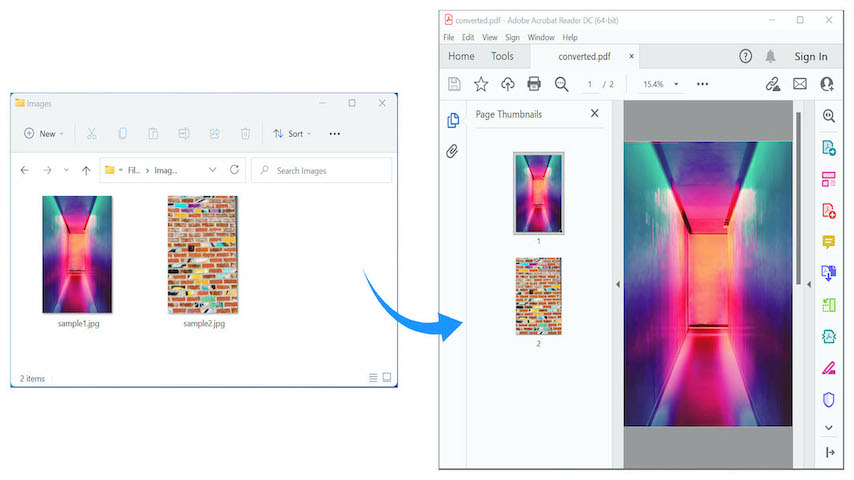Open the Protect shield tool
Image resolution: width=854 pixels, height=480 pixels.
pyautogui.click(x=828, y=399)
